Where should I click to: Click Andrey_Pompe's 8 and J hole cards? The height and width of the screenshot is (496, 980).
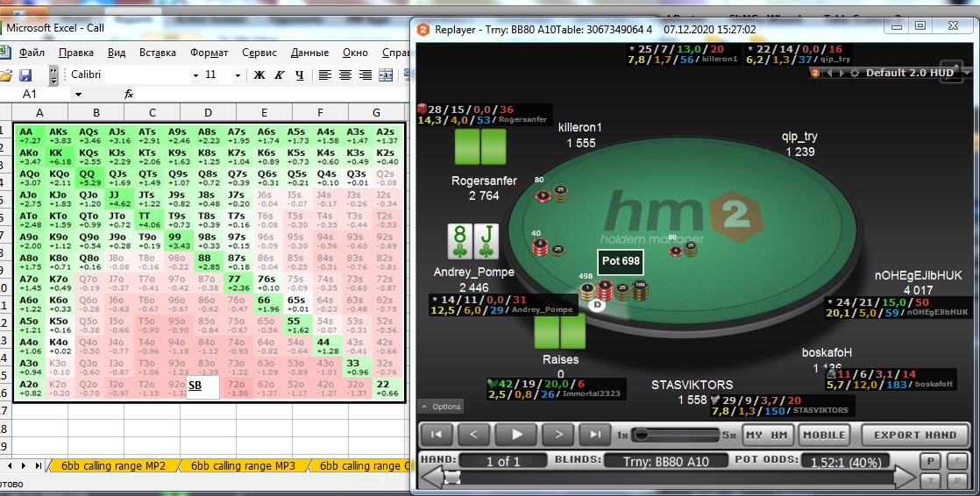473,242
